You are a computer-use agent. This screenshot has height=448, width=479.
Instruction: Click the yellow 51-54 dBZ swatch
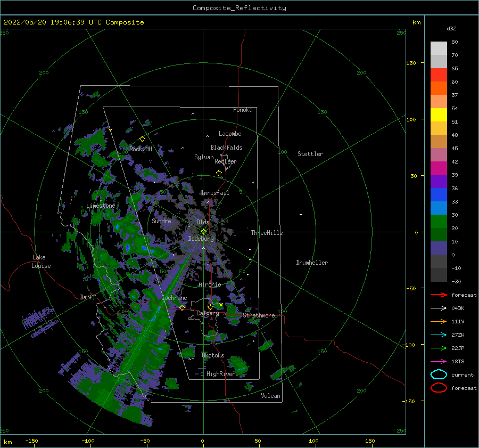(x=439, y=115)
